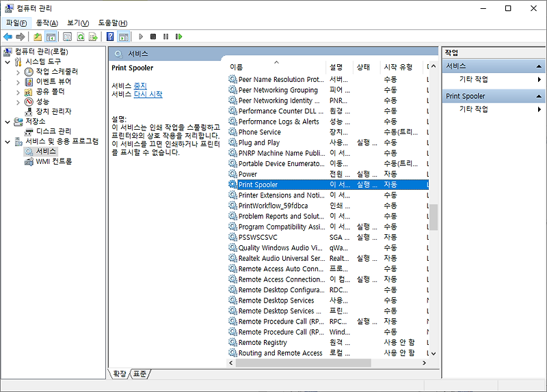
Task: Collapse the Print Spooler actions section
Action: [539, 96]
